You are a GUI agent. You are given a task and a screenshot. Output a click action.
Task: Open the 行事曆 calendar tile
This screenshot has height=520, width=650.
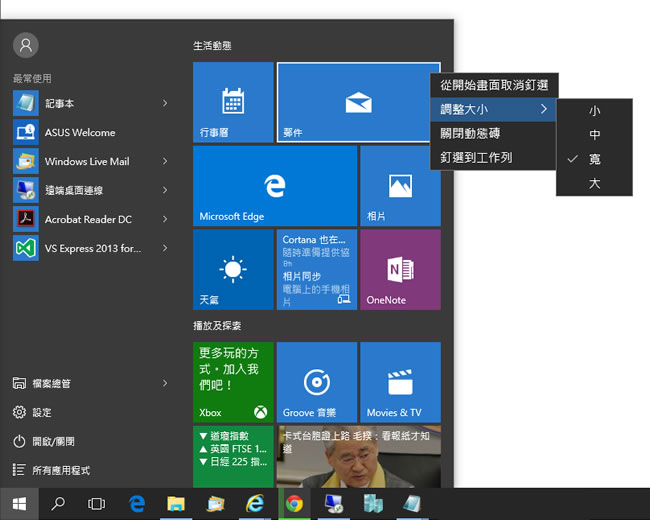232,102
